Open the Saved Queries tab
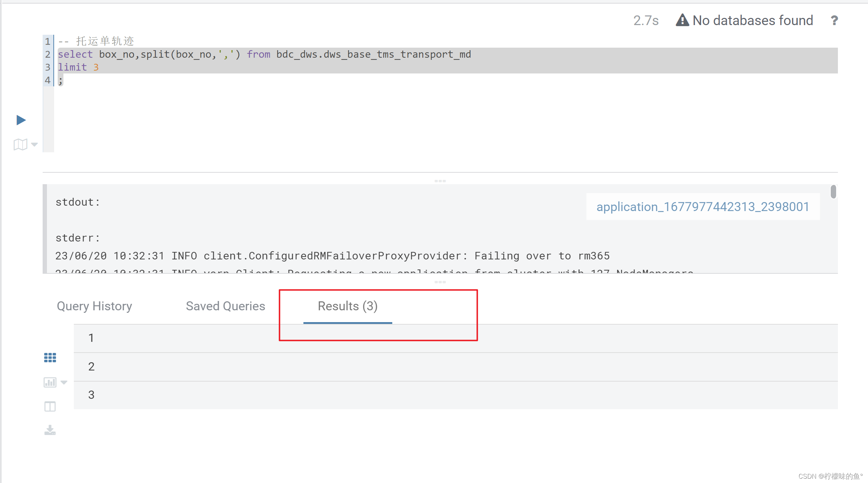The width and height of the screenshot is (868, 483). point(225,306)
